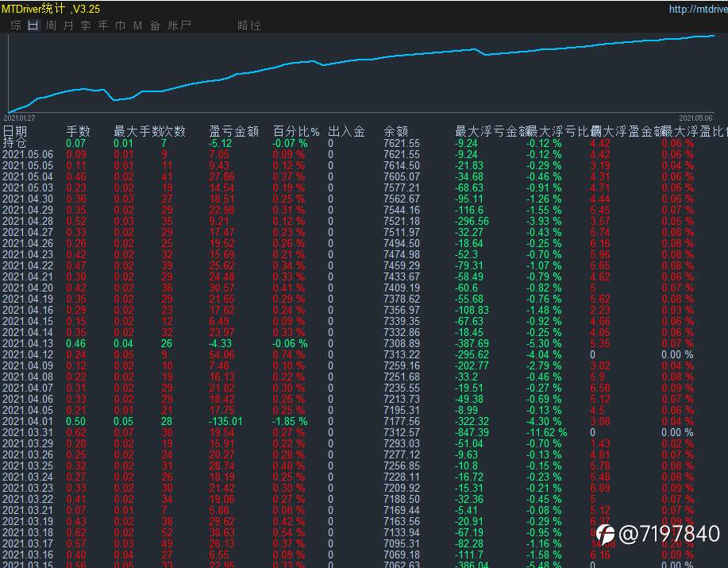
Task: Select the 2021.04.30 row date
Action: 28,199
